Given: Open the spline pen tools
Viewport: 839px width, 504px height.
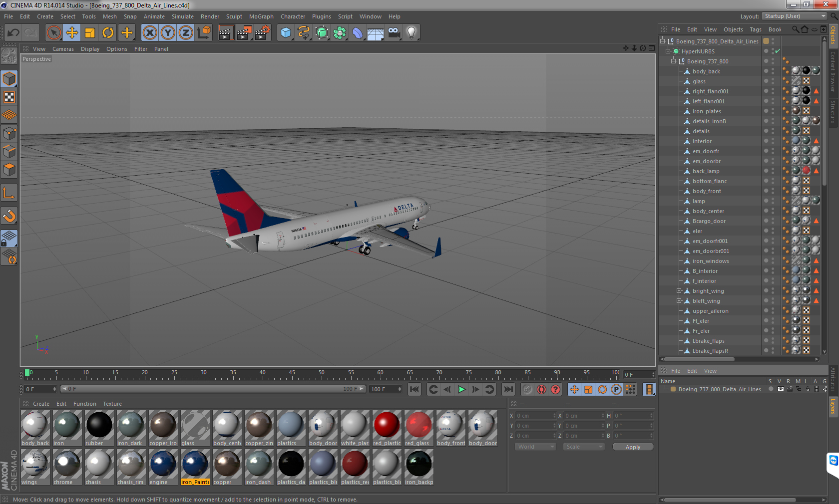Looking at the screenshot, I should [304, 33].
